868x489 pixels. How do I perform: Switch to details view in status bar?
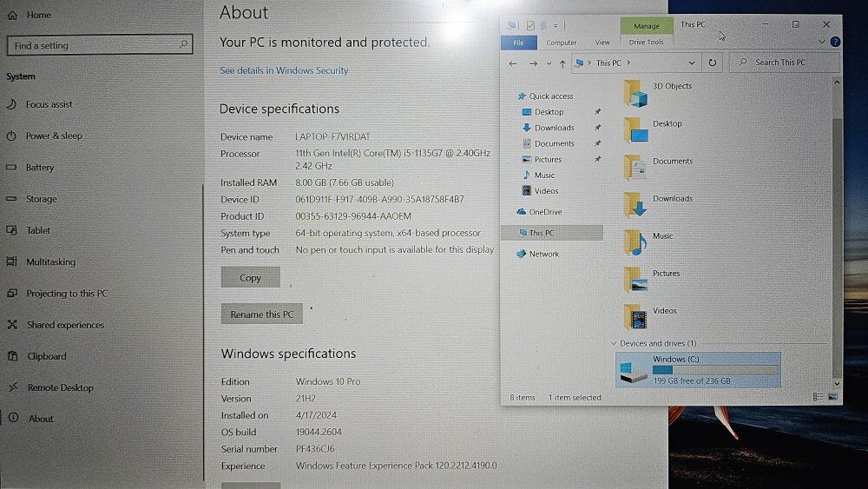819,397
